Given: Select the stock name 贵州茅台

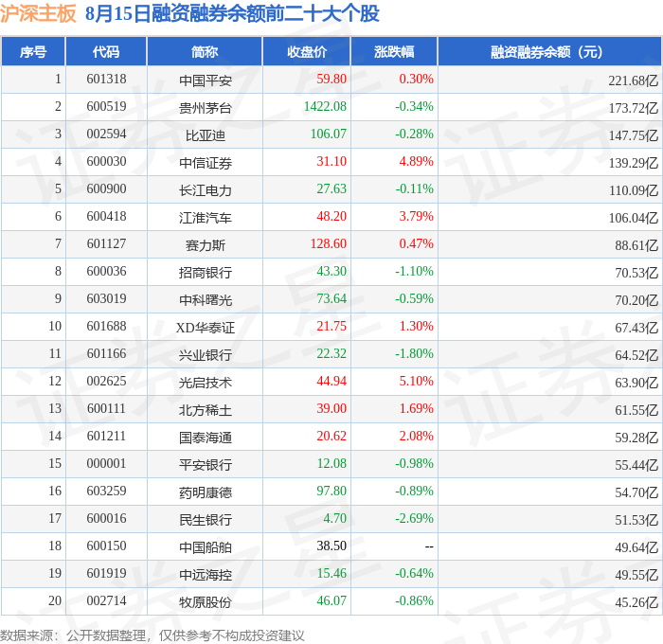Looking at the screenshot, I should pyautogui.click(x=206, y=108).
